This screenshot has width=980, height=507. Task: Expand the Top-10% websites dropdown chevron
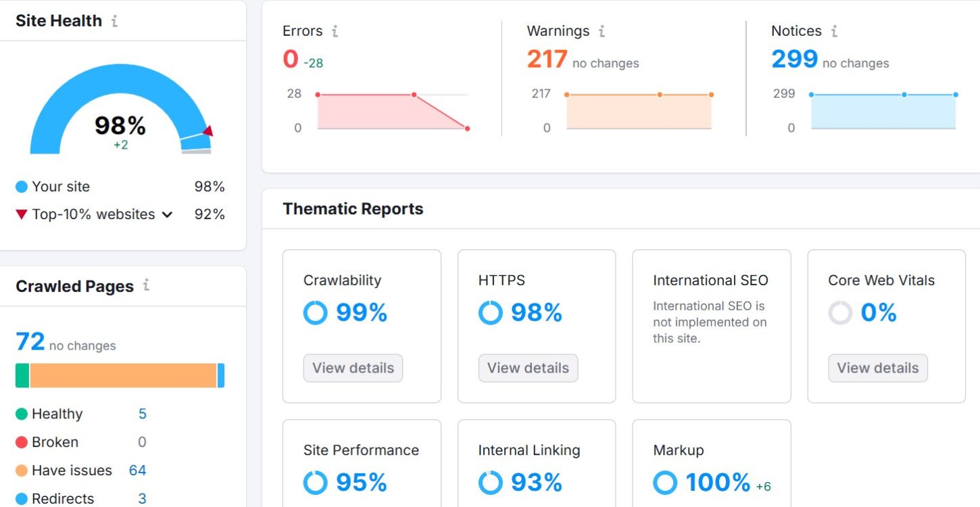(x=167, y=215)
